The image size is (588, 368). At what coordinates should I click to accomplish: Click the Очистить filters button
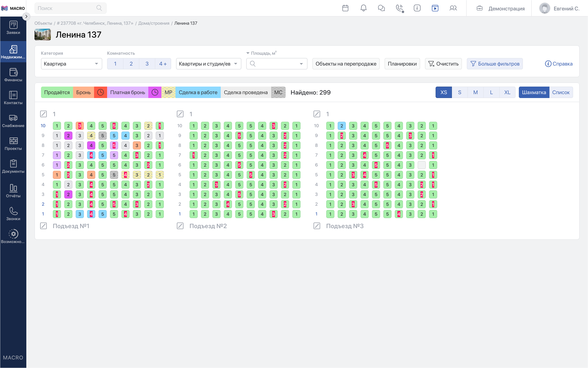tap(443, 64)
